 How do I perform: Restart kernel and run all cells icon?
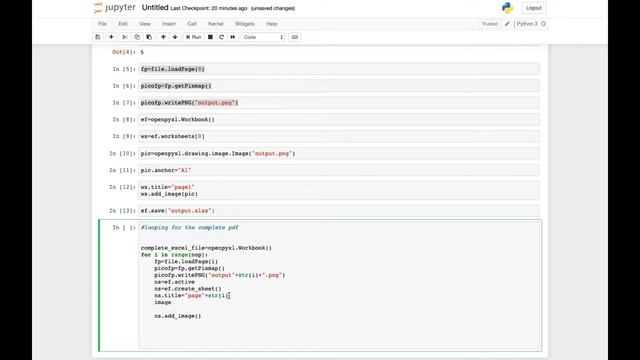pyautogui.click(x=233, y=37)
